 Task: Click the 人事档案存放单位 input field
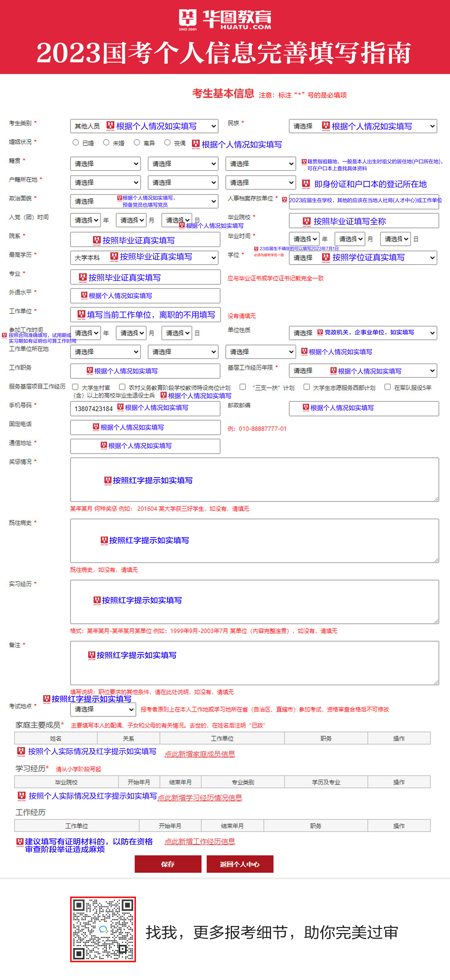coord(364,202)
